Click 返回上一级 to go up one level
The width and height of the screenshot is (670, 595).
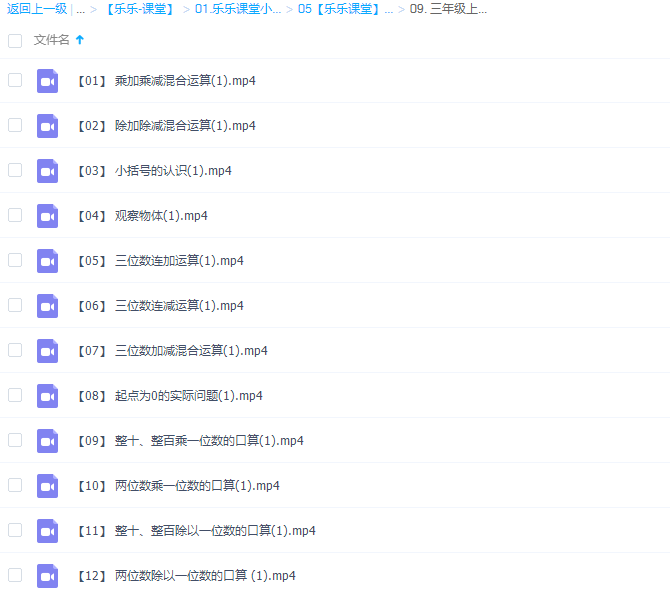tap(36, 10)
